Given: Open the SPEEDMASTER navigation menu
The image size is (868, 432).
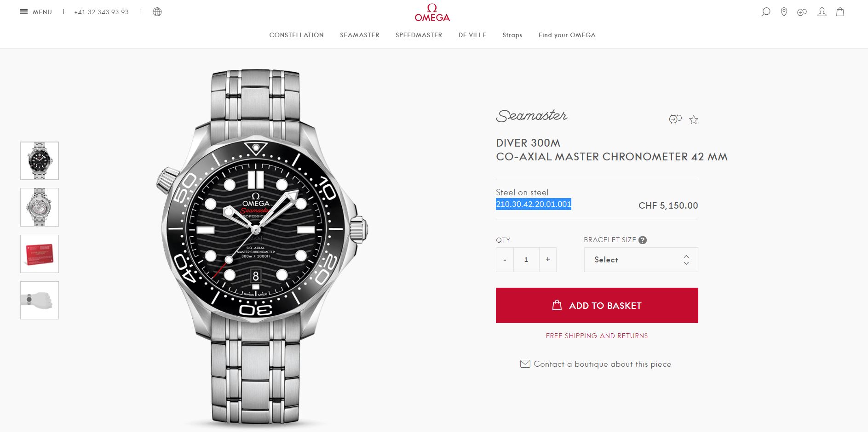Looking at the screenshot, I should (419, 35).
